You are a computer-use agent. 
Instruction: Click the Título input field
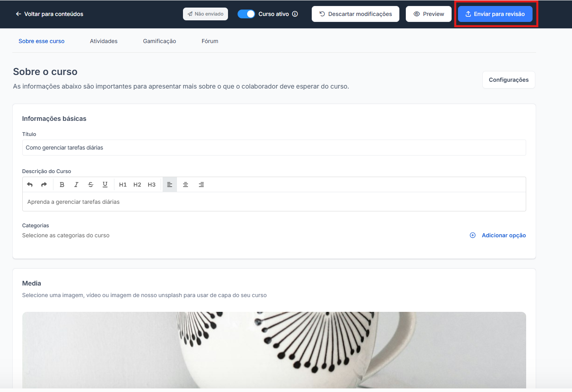coord(274,148)
